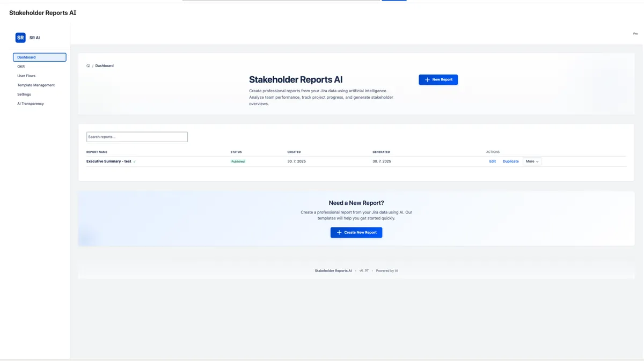Click the Report Name column header
644x361 pixels.
pos(97,152)
